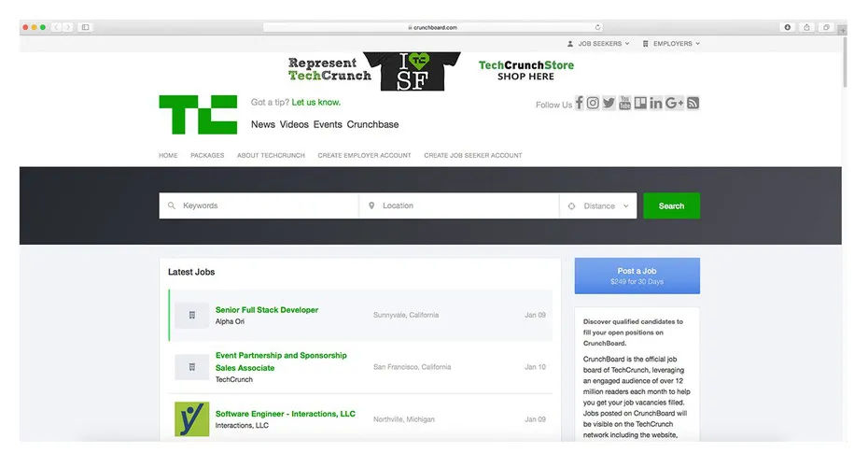868x467 pixels.
Task: Open TechCrunch Facebook page icon
Action: pyautogui.click(x=579, y=103)
